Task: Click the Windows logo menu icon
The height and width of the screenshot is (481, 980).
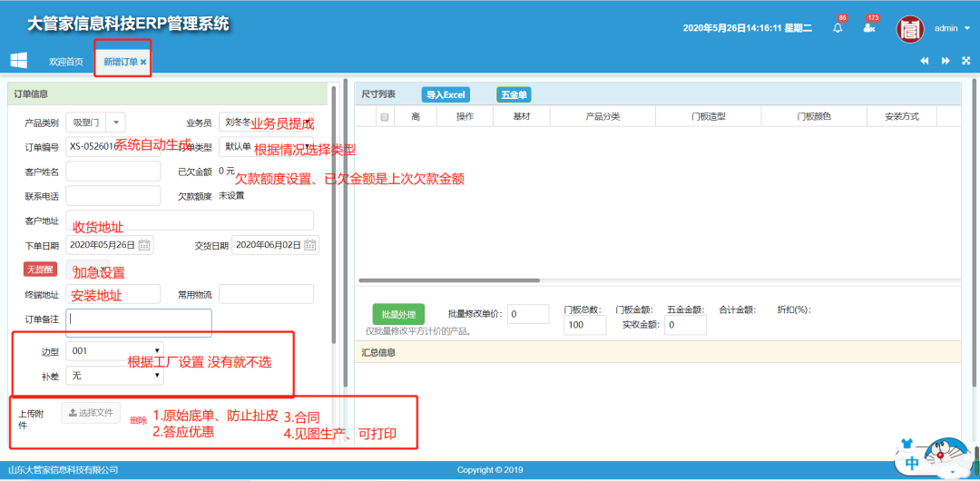Action: pyautogui.click(x=18, y=61)
